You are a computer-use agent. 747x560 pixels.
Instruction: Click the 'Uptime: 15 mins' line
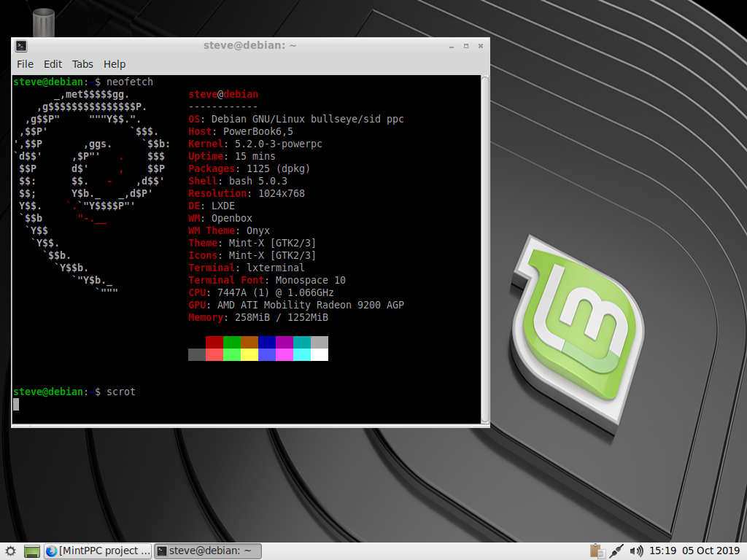(231, 156)
